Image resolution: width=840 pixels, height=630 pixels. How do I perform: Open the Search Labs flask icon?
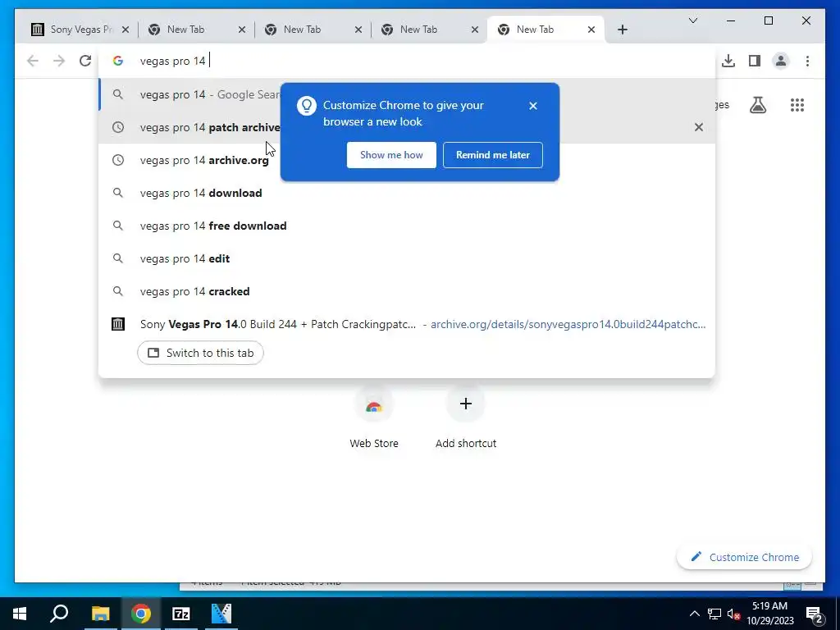tap(757, 105)
